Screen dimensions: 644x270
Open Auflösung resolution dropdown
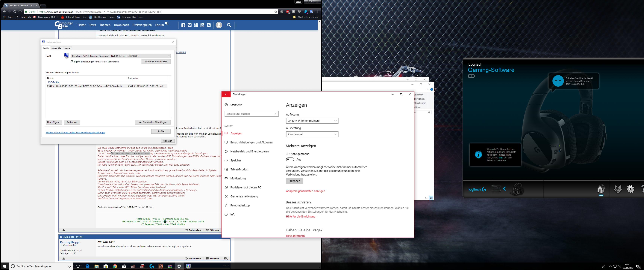312,121
